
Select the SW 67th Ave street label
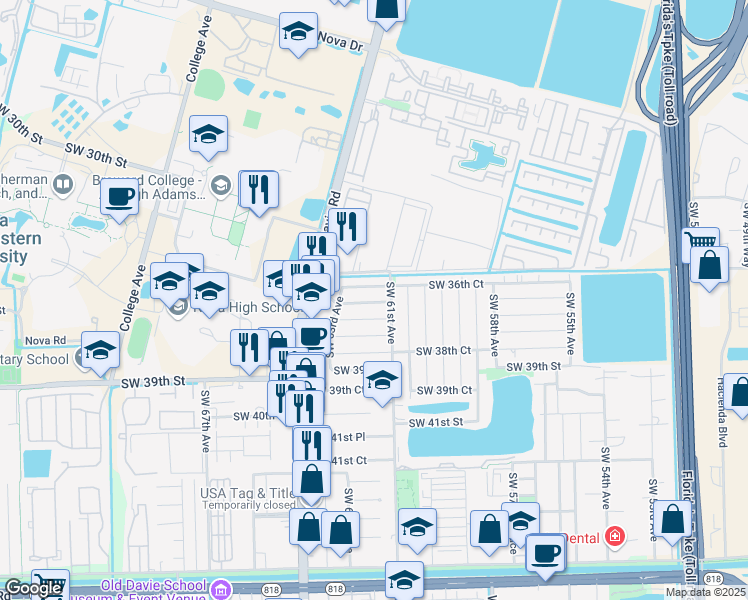pos(205,421)
